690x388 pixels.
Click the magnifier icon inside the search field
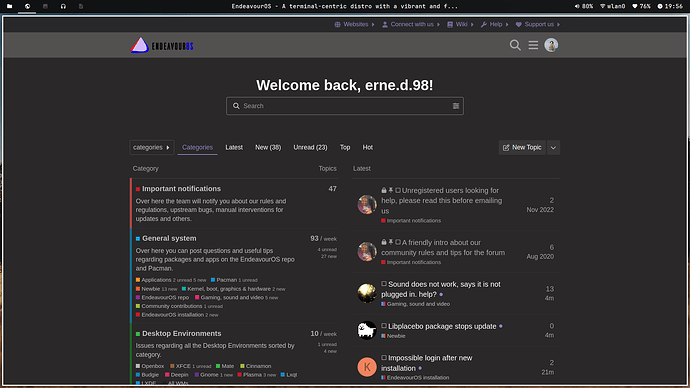(x=236, y=106)
